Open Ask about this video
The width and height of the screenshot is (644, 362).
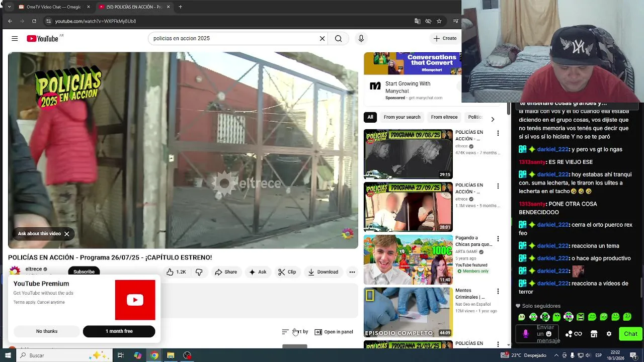point(39,234)
